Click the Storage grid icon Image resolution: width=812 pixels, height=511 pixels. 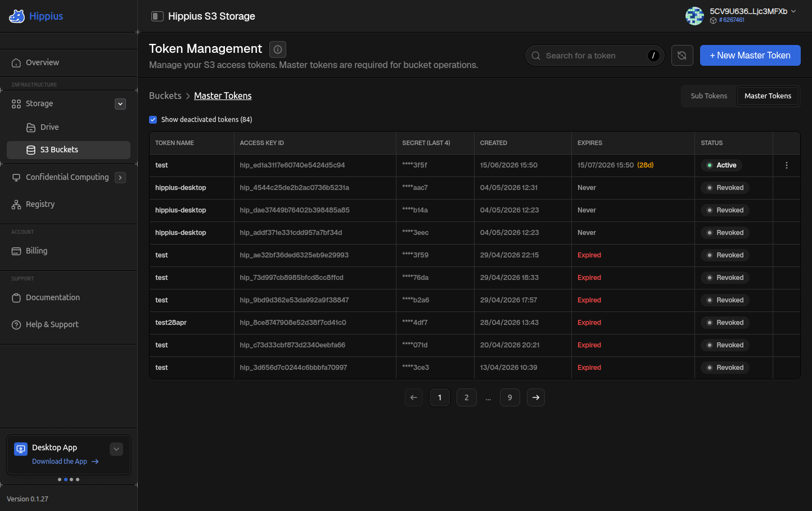(16, 103)
